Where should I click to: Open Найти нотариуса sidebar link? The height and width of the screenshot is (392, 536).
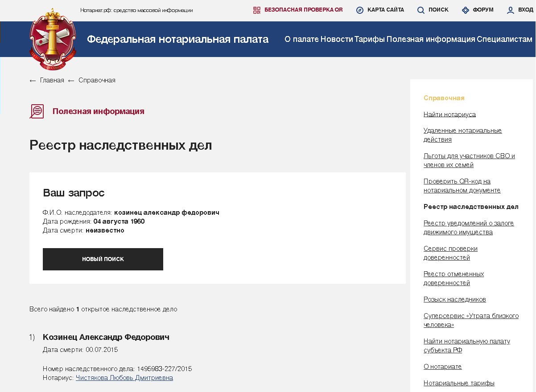449,114
